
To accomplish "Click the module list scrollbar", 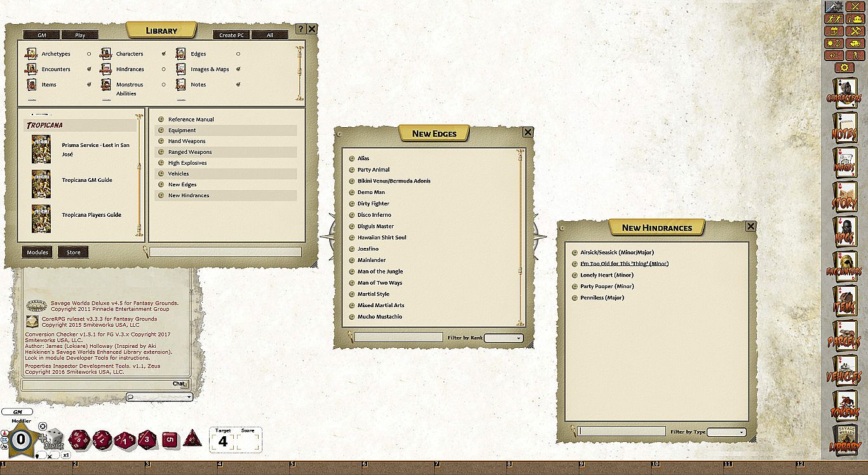I will click(139, 174).
